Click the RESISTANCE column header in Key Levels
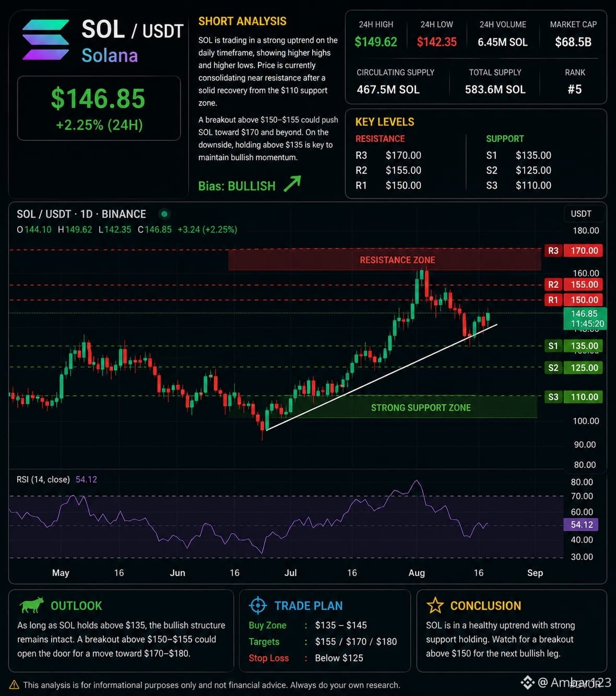Image resolution: width=616 pixels, height=696 pixels. [380, 139]
